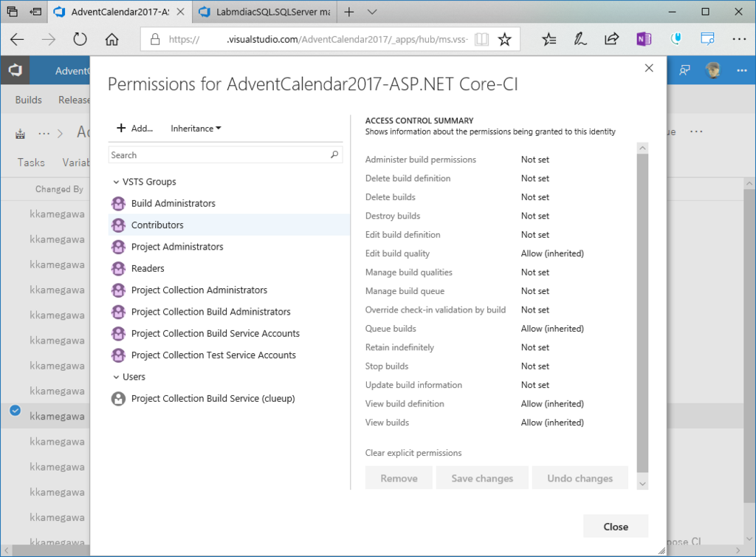Viewport: 756px width, 557px height.
Task: Click the browser Back arrow
Action: [x=17, y=39]
